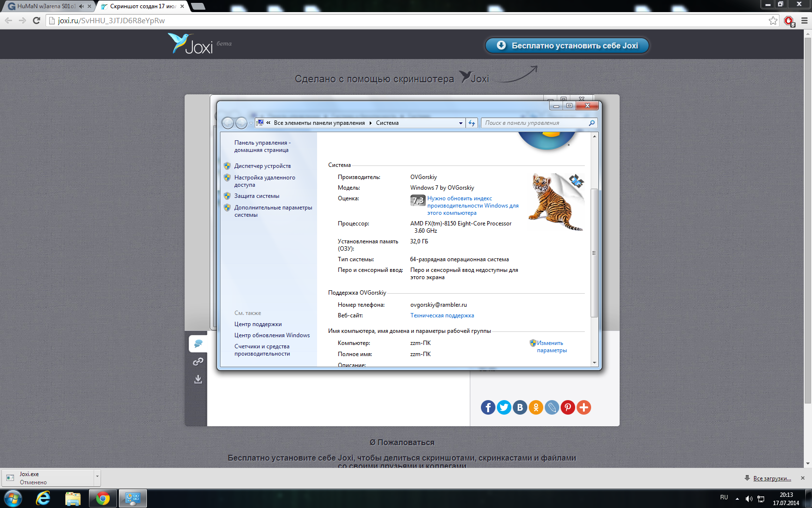Launch Internet Explorer from the taskbar

43,498
